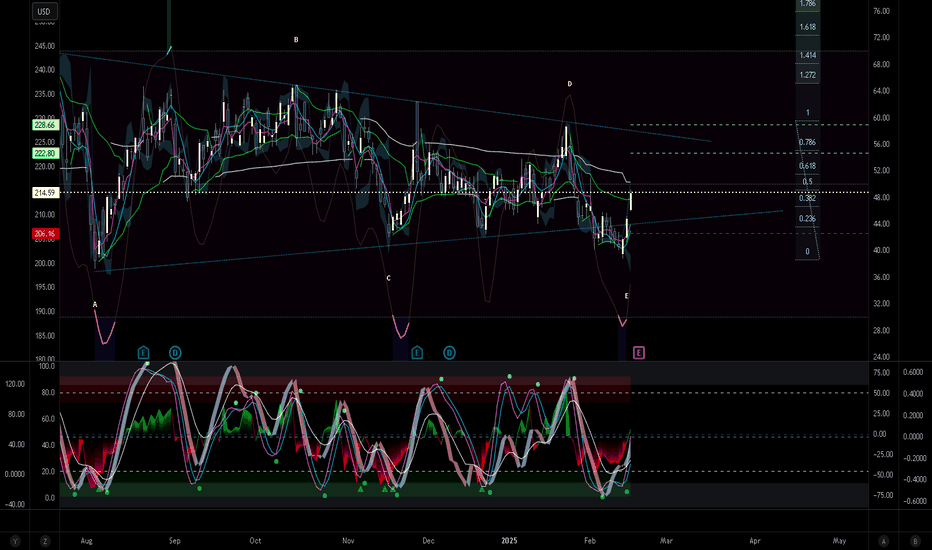
Task: Click the 100.0 oscillator scale value
Action: (x=46, y=366)
